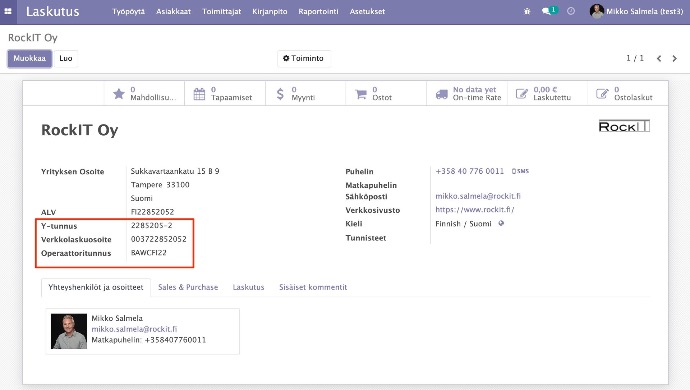Open the Laskutettu invoiced stat button
Viewport: 690px width, 390px height.
pos(547,93)
